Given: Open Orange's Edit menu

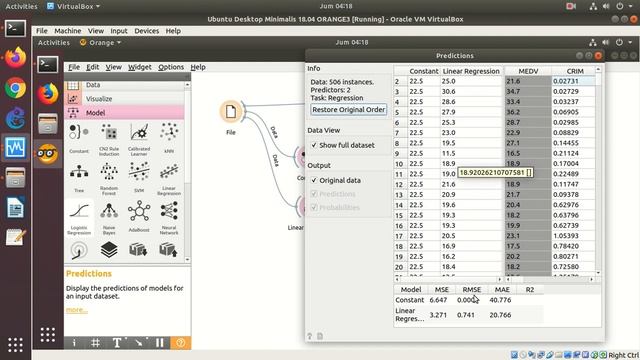Looking at the screenshot, I should tap(93, 67).
